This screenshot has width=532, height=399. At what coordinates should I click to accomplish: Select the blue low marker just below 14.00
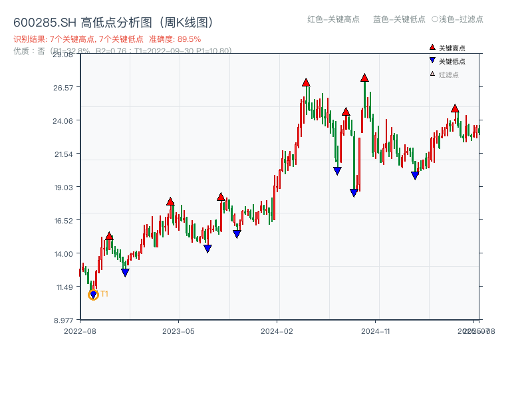coord(125,273)
